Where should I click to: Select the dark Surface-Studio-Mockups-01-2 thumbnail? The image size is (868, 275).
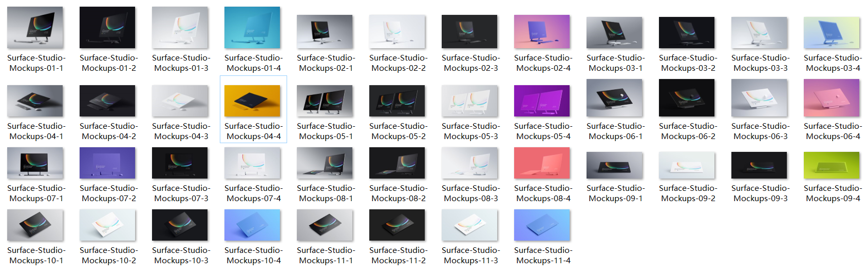pyautogui.click(x=107, y=28)
